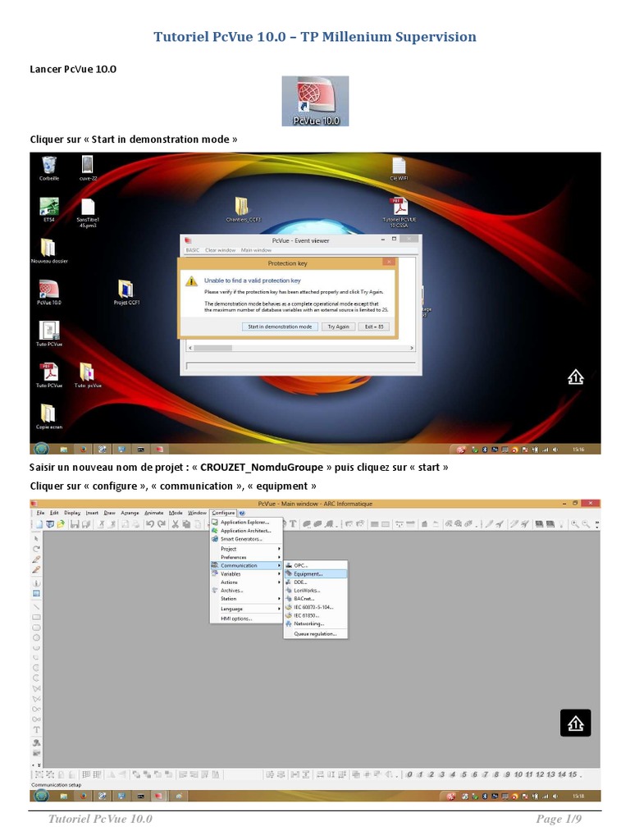The height and width of the screenshot is (840, 630).
Task: Choose LonWorks in Communication submenu
Action: [x=316, y=591]
